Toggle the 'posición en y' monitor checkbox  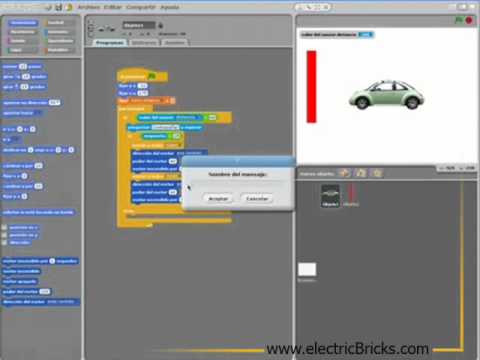point(4,235)
